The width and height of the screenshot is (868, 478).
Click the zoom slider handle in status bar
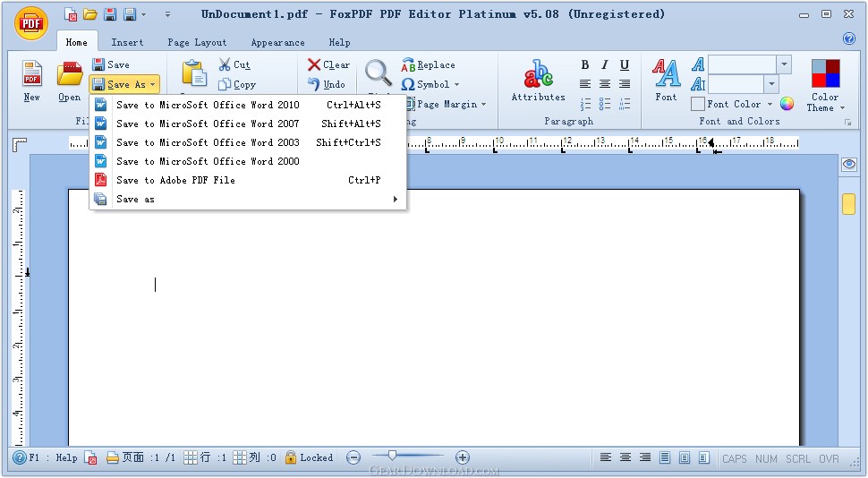coord(392,456)
